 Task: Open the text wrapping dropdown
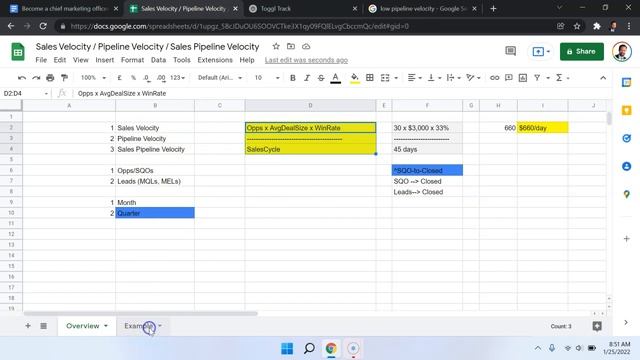tap(453, 78)
